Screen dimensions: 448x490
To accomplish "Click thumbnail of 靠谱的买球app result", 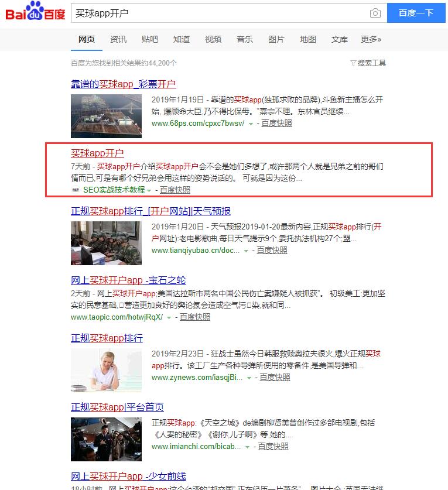I will (x=107, y=116).
